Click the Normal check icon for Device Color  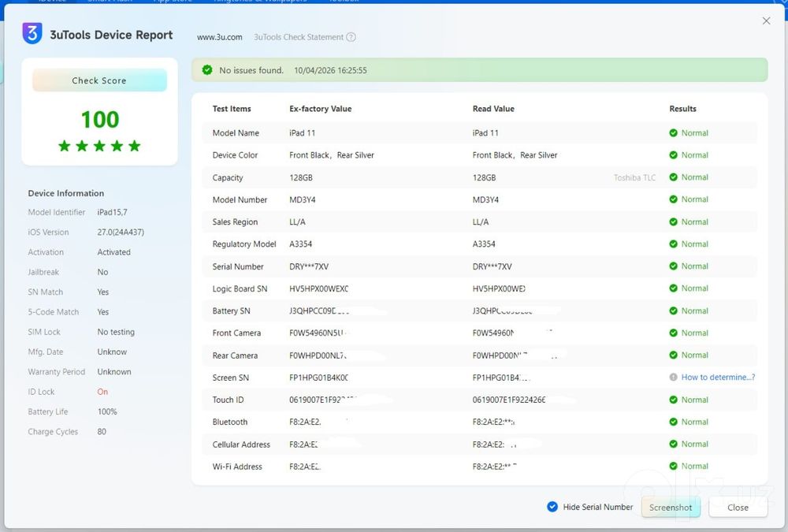click(674, 155)
